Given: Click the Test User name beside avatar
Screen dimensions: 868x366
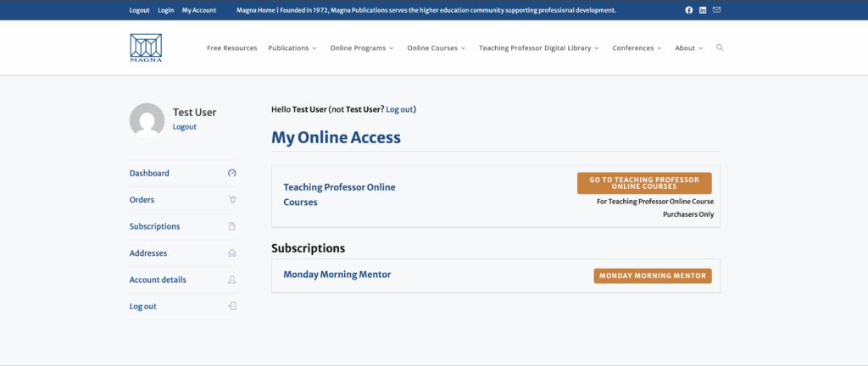Looking at the screenshot, I should (194, 112).
